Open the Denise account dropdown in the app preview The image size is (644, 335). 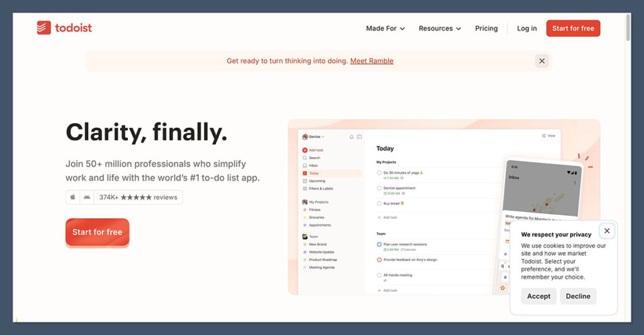point(313,137)
